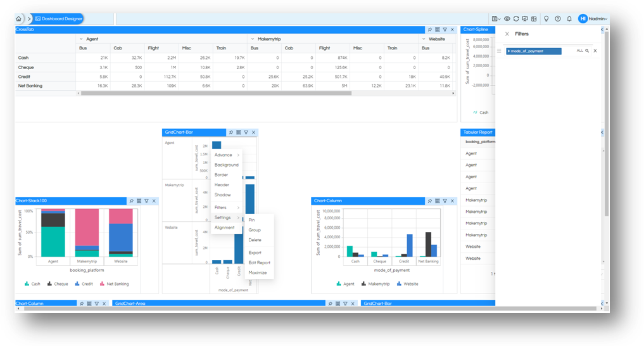Toggle the Net Banking legend in Chart-Stack100
644x346 pixels.
coord(114,284)
